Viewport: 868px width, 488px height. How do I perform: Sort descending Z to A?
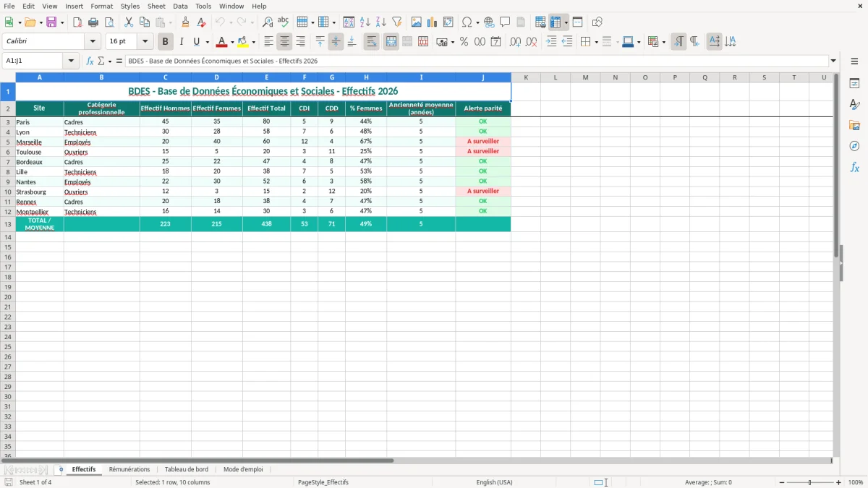[x=381, y=22]
